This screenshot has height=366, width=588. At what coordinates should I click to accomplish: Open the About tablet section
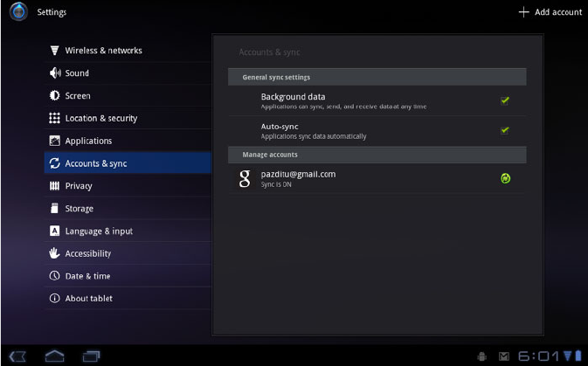point(88,298)
